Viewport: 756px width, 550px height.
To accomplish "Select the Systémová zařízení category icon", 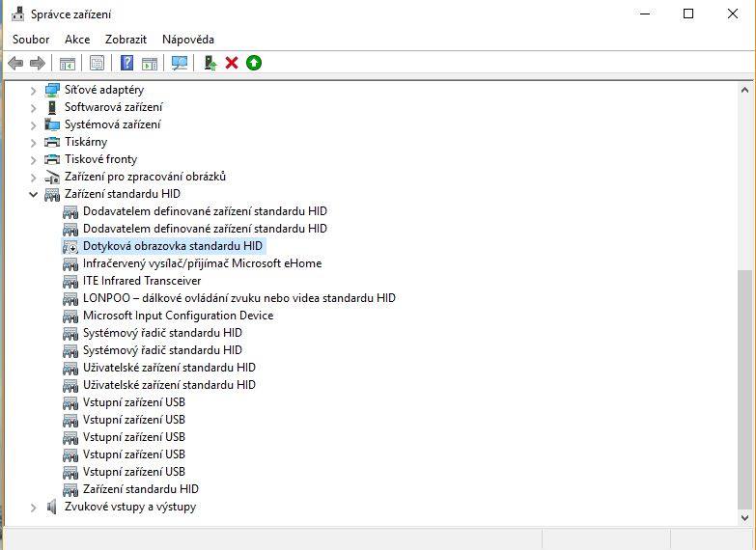I will 52,124.
